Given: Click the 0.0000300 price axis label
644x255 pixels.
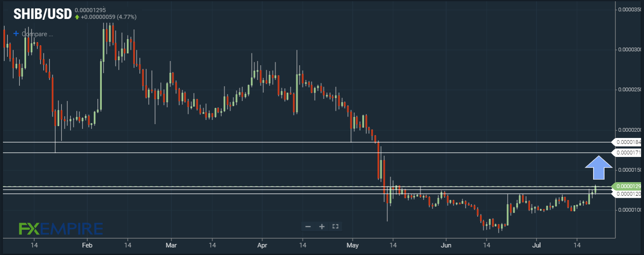Looking at the screenshot, I should (x=631, y=50).
